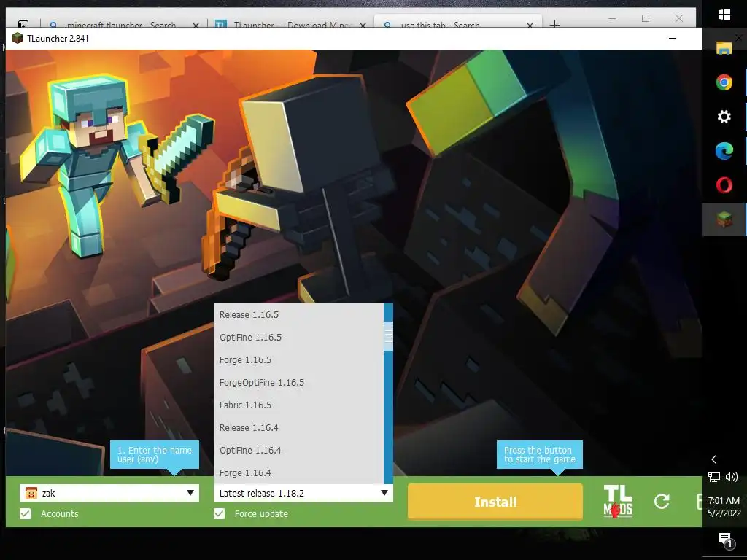Pick Release 1.16.4 from the list

(x=298, y=427)
